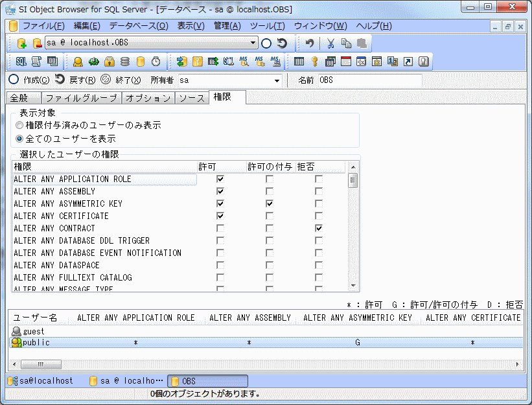Screen dimensions: 532x405
Task: Click the user management person icon
Action: click(x=78, y=62)
